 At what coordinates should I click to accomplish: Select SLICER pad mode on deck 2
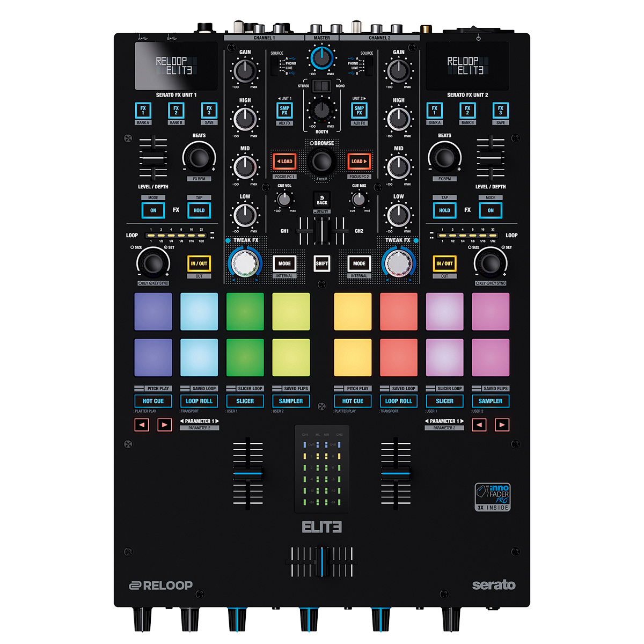tap(445, 401)
